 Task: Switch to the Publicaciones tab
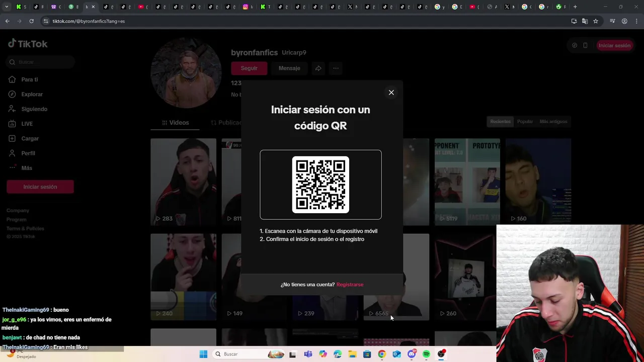pos(226,123)
